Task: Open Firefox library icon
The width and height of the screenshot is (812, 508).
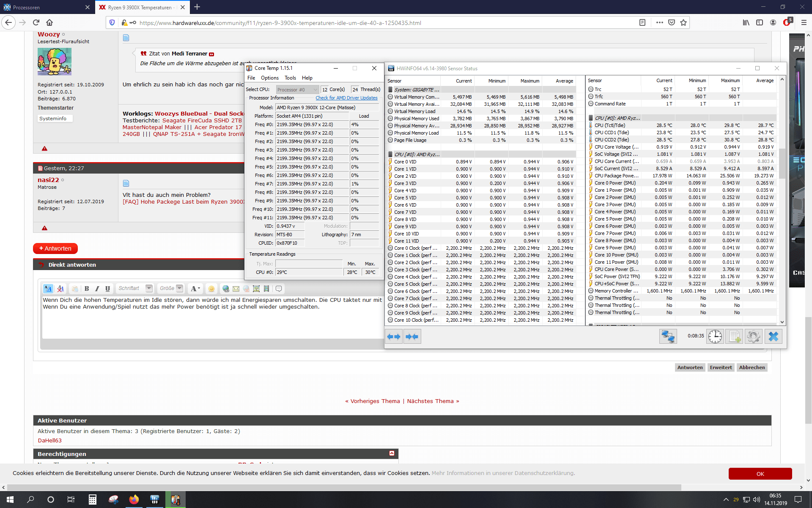Action: (746, 22)
